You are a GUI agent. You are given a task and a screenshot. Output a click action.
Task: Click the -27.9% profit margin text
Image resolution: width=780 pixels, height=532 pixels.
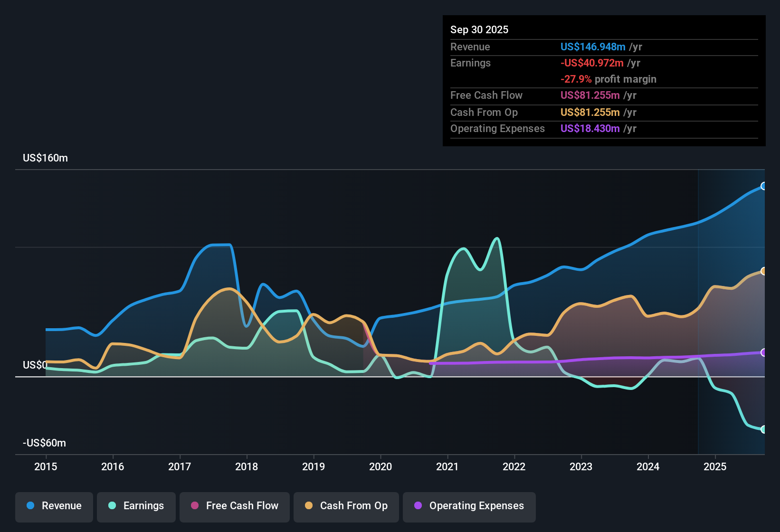[x=609, y=79]
